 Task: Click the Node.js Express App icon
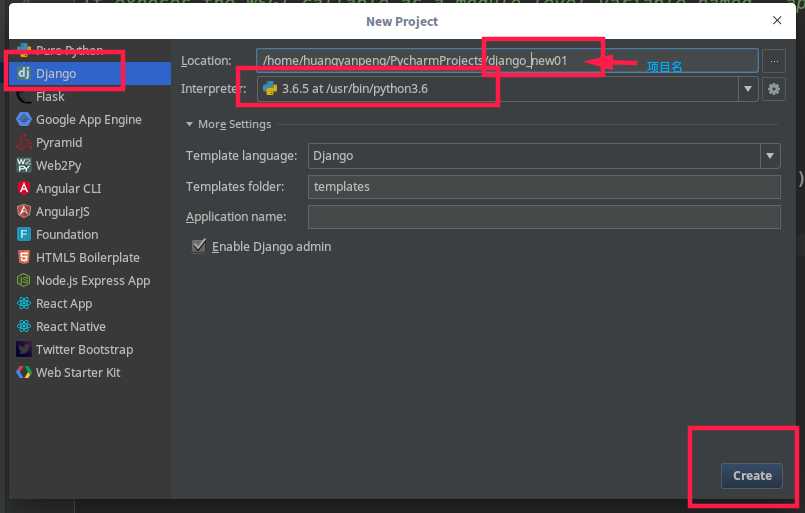tap(24, 280)
